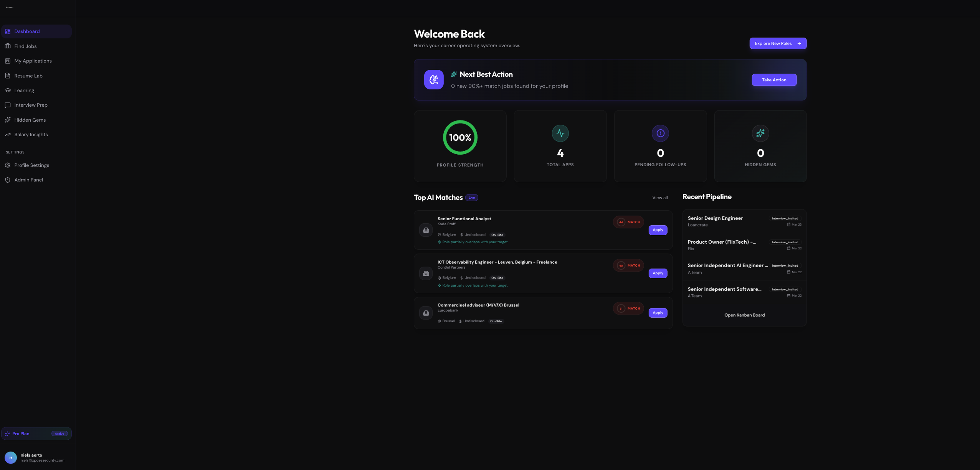Apply to the ICT Observability Engineer job
The width and height of the screenshot is (980, 470).
[658, 273]
